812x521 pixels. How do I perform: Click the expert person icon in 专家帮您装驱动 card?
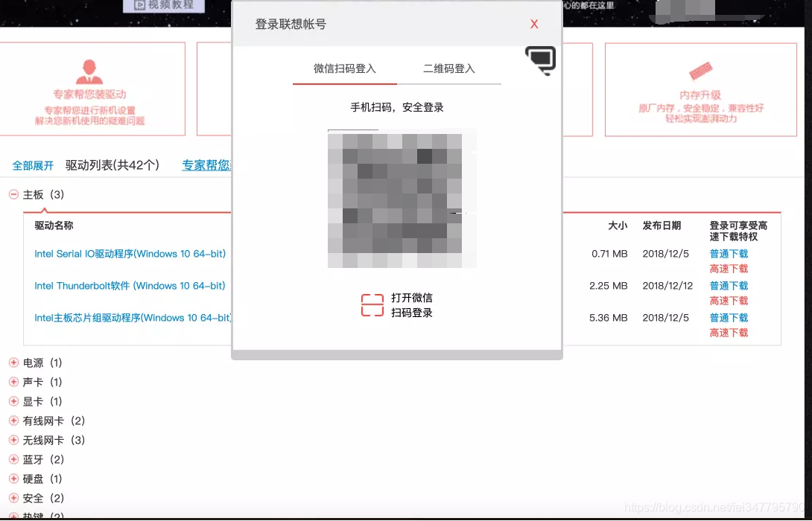89,71
